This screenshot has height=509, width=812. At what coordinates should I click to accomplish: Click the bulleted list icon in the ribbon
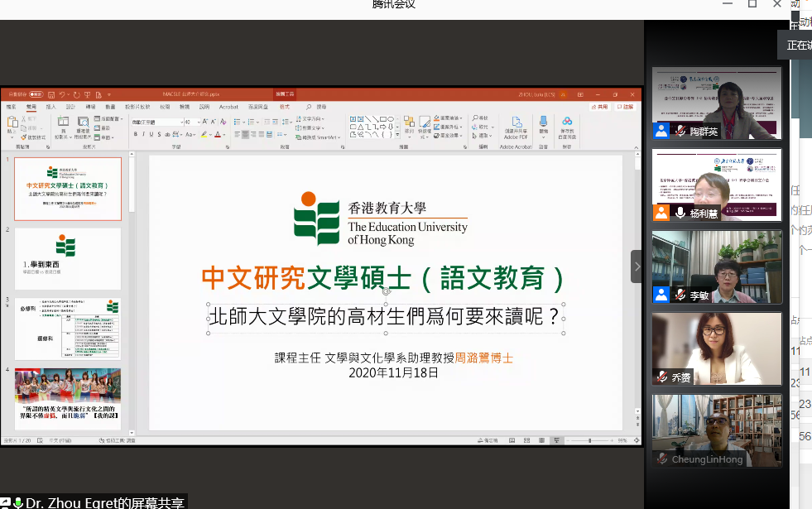tap(236, 121)
